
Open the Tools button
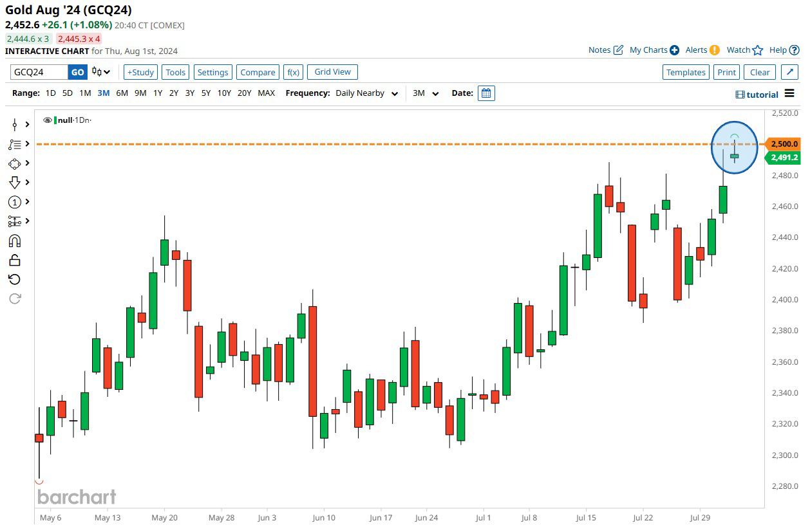click(176, 72)
